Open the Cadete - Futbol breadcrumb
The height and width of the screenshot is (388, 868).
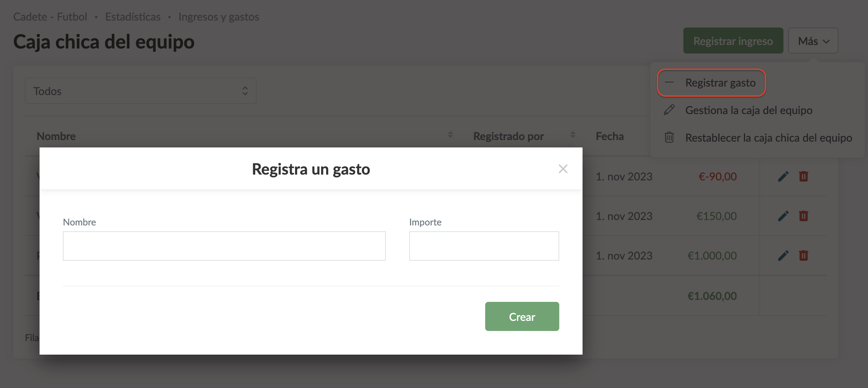[x=50, y=17]
